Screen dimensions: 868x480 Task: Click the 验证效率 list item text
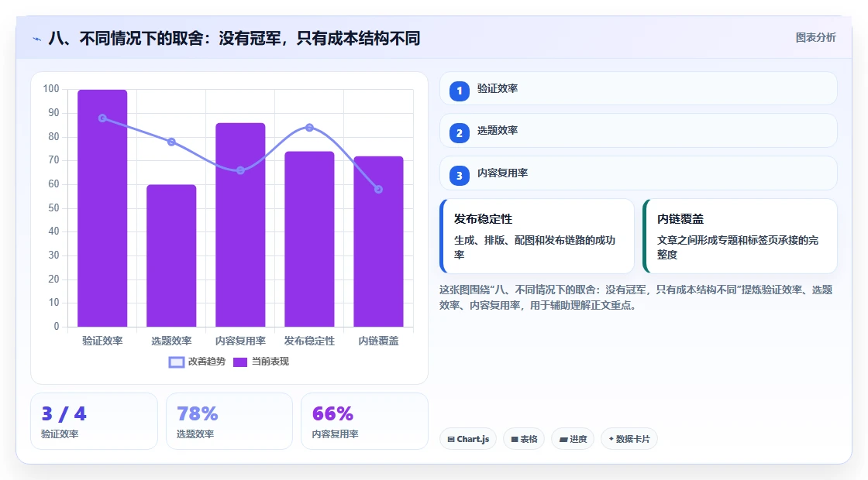498,88
